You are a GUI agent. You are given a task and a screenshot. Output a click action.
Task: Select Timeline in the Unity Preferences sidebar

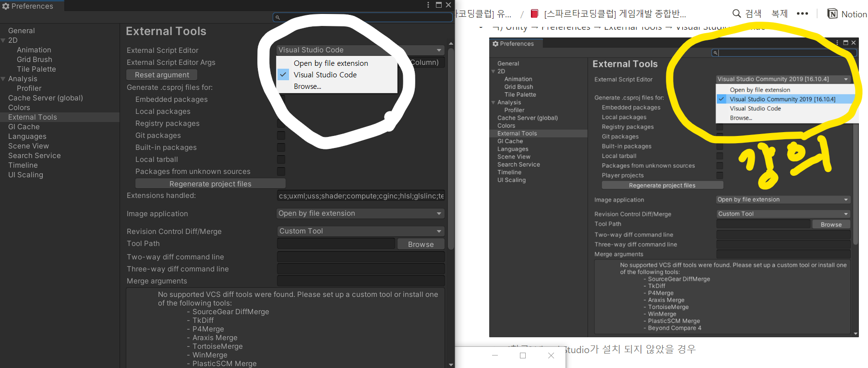click(x=23, y=165)
